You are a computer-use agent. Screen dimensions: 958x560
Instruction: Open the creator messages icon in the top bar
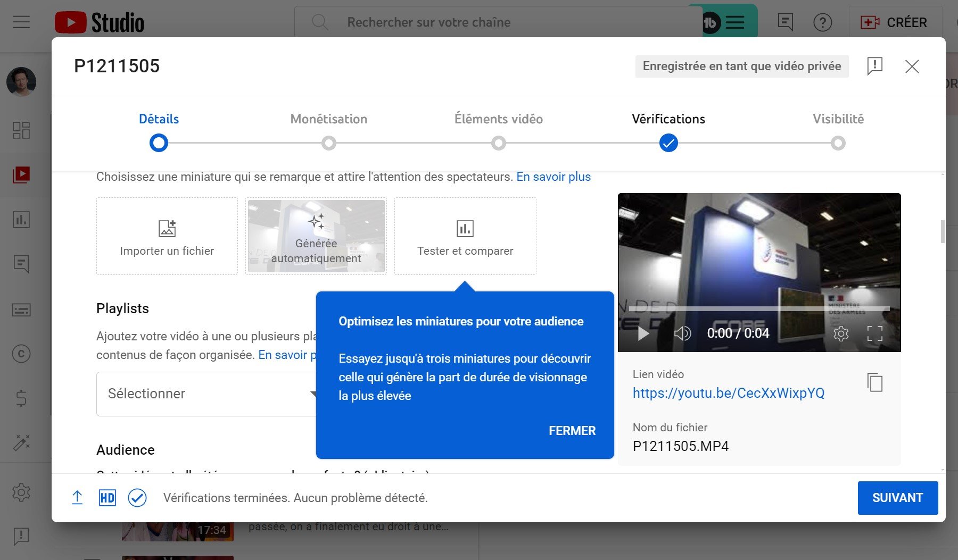tap(786, 22)
